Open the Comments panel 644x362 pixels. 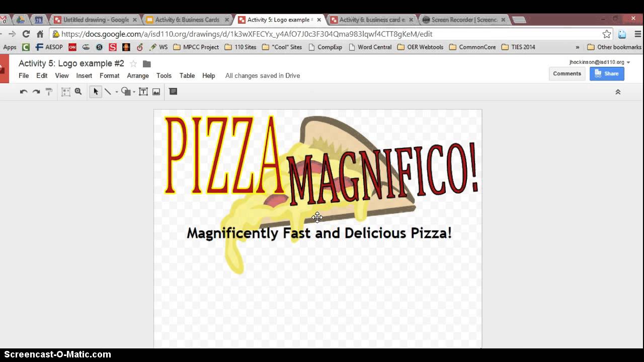(567, 73)
